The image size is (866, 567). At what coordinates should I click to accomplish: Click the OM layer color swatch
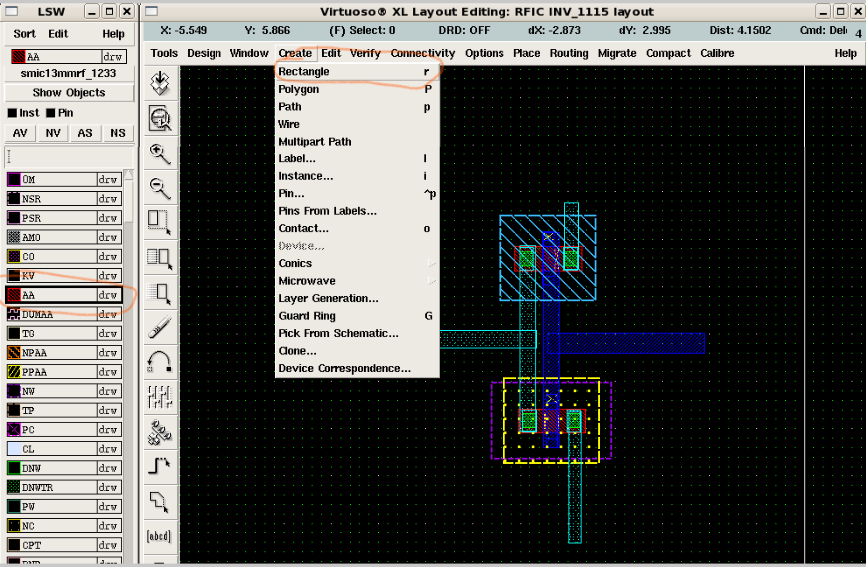point(14,179)
